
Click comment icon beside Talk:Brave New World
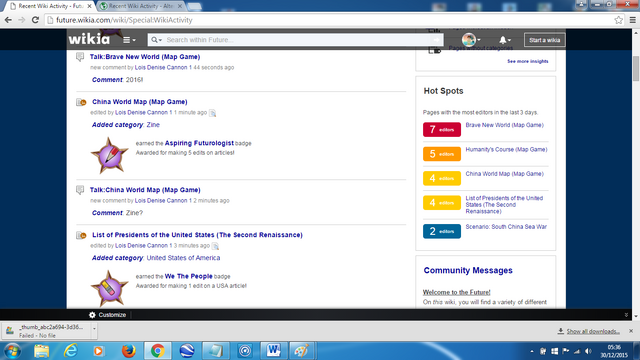coord(80,57)
